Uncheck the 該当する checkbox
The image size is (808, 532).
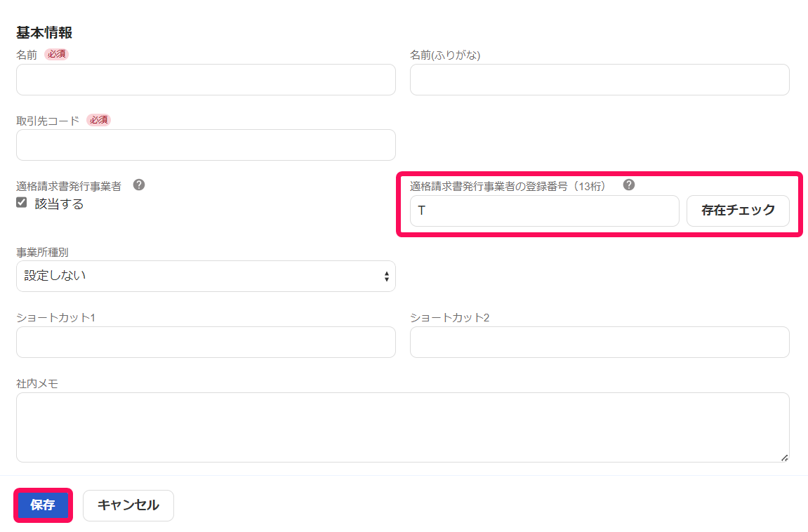click(x=22, y=202)
